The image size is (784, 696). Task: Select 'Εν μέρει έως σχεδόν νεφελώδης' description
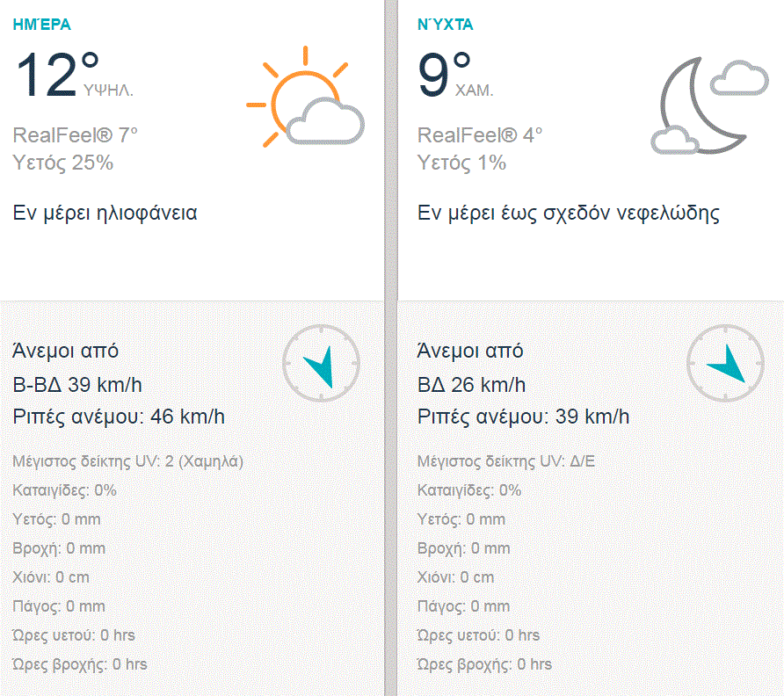(x=568, y=213)
